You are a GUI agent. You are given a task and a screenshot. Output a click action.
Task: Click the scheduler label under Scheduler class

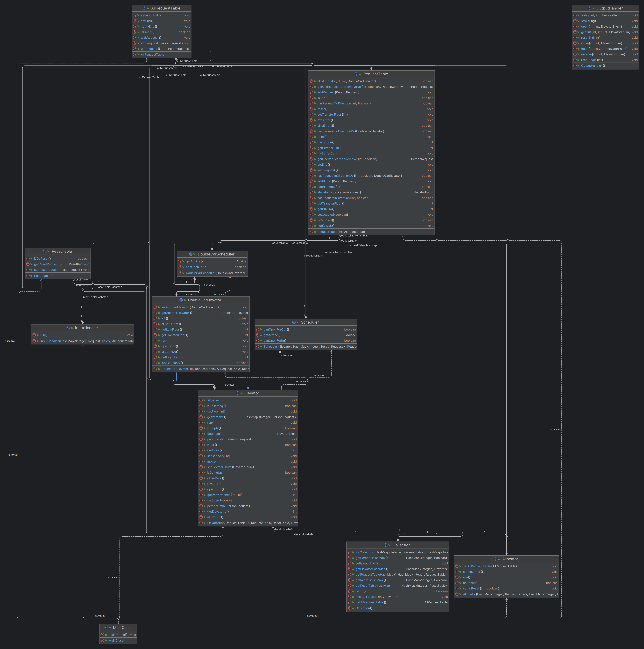[287, 355]
